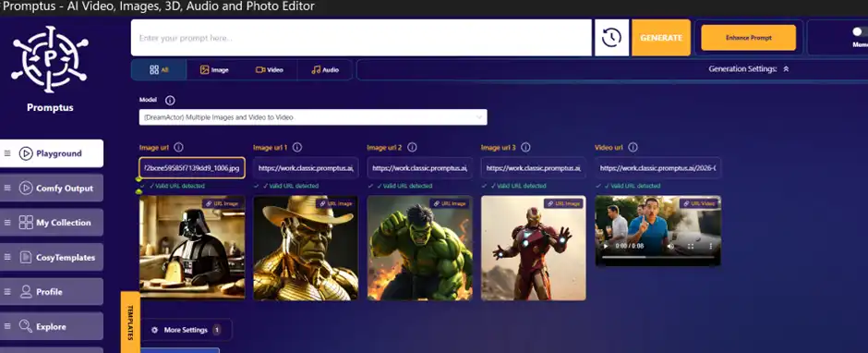Collapse Generation Settings with the chevron
Viewport: 868px width, 353px height.
point(786,69)
